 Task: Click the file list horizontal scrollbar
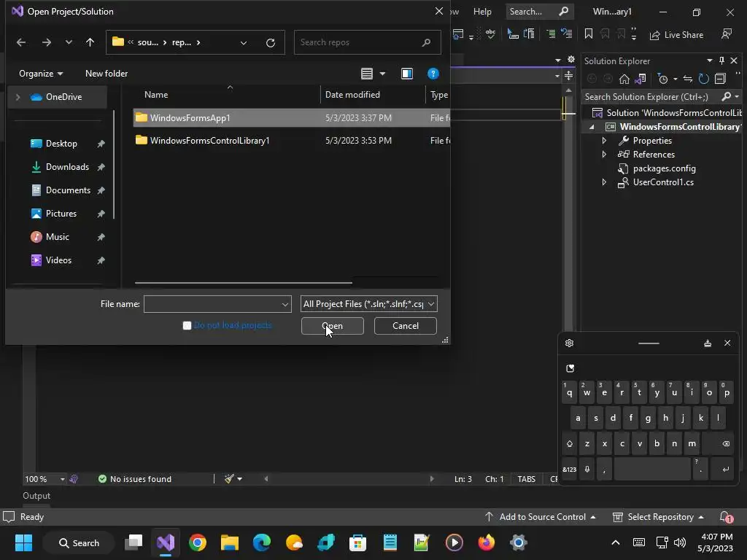coord(244,282)
